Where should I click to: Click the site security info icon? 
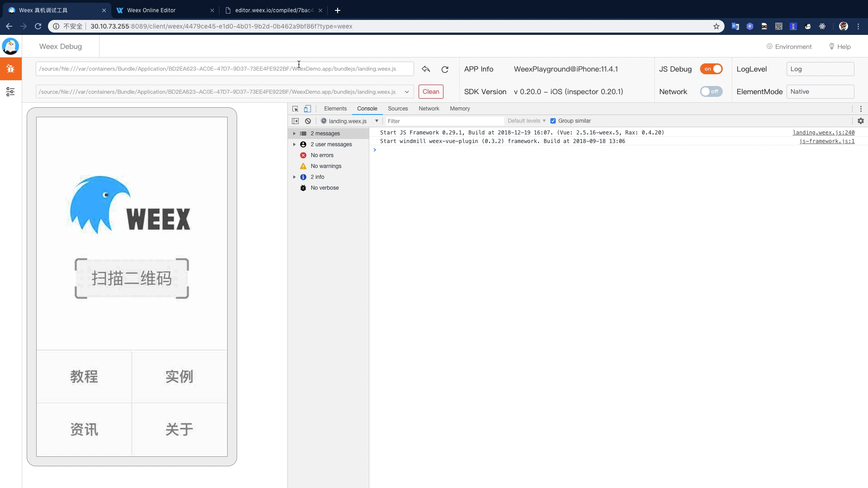pos(56,26)
